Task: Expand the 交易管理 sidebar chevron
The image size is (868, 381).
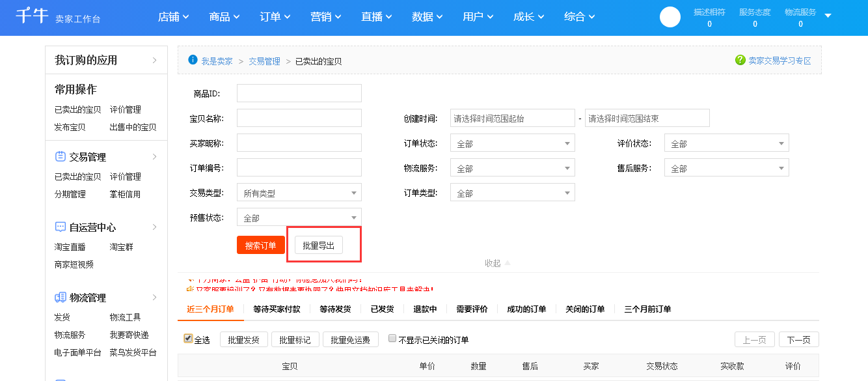Action: pos(154,157)
